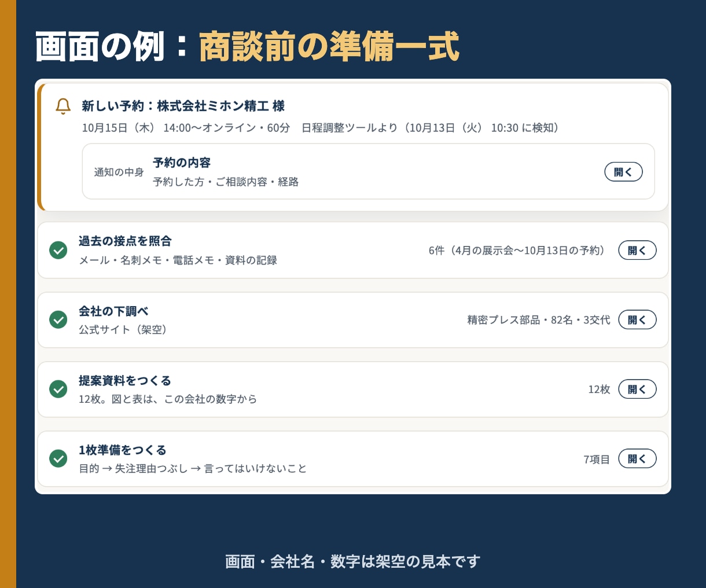Expand 提案資料をつくる using its 開く button
Image resolution: width=706 pixels, height=588 pixels.
pos(637,389)
